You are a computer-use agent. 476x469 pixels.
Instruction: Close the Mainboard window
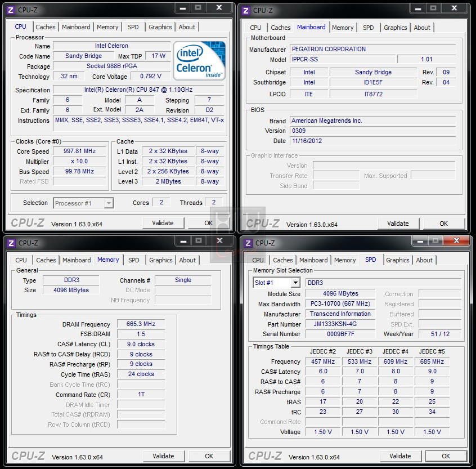click(x=454, y=8)
